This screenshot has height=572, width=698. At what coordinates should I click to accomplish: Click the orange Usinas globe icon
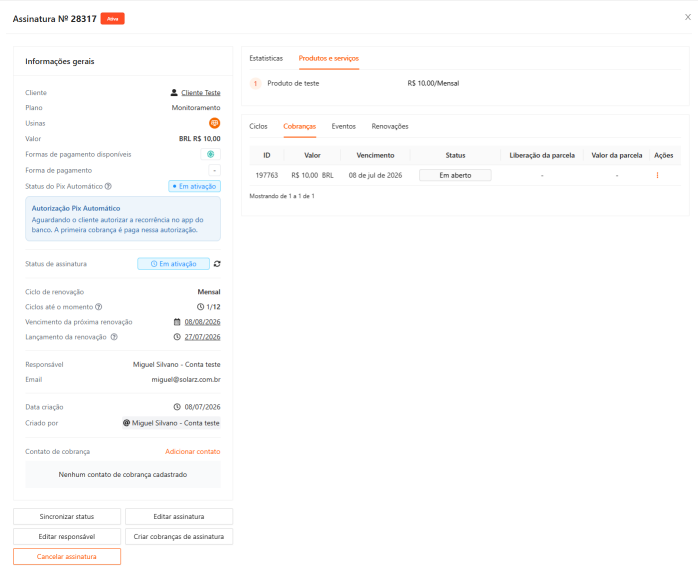tap(215, 123)
